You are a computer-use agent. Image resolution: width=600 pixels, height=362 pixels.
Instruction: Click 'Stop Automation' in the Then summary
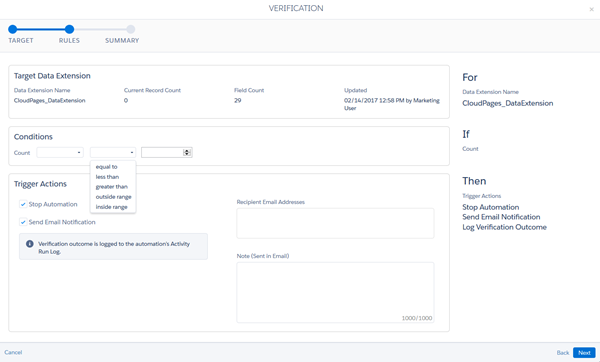click(491, 207)
